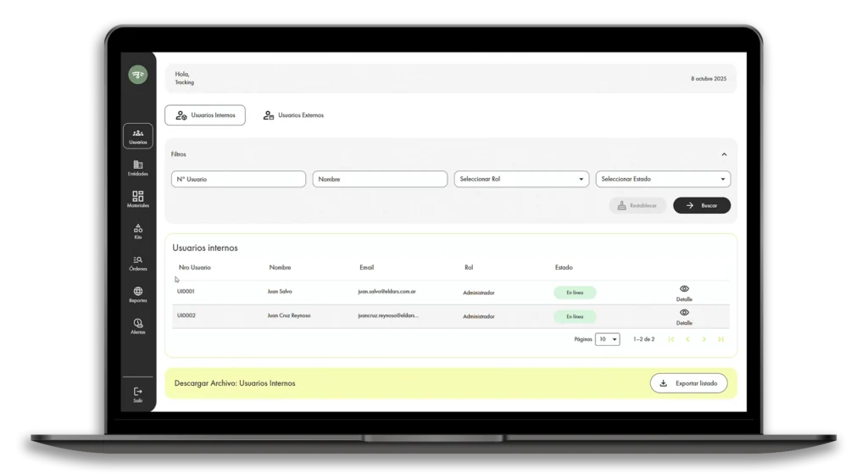Image resolution: width=868 pixels, height=474 pixels.
Task: Open the Seleccionar Rol dropdown
Action: [x=521, y=179]
